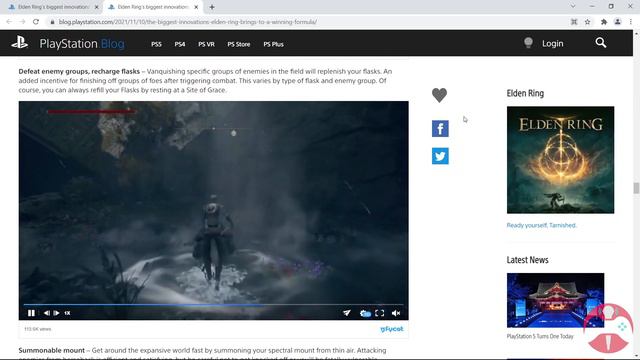The width and height of the screenshot is (640, 360).
Task: Open the Chrome three-dot menu
Action: [631, 22]
